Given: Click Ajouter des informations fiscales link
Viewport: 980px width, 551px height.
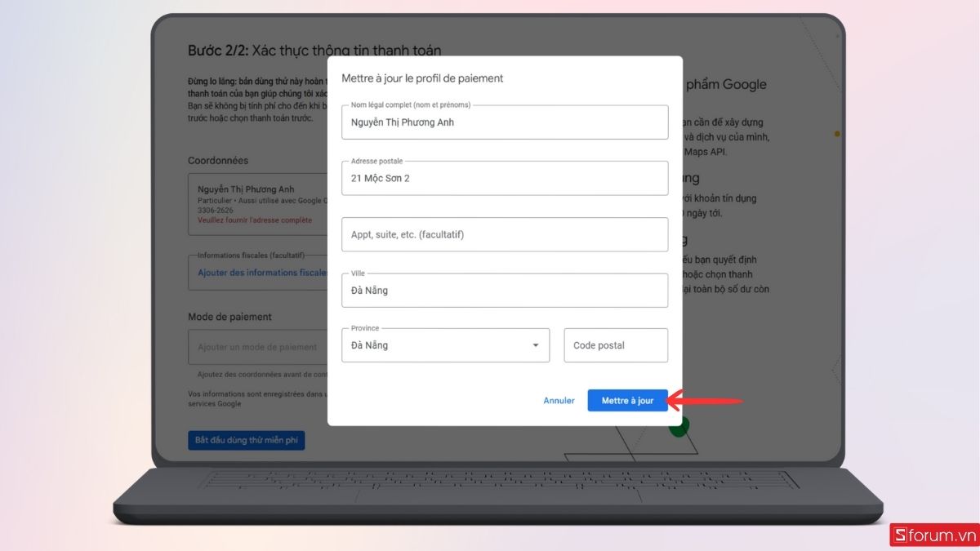Looking at the screenshot, I should (262, 273).
